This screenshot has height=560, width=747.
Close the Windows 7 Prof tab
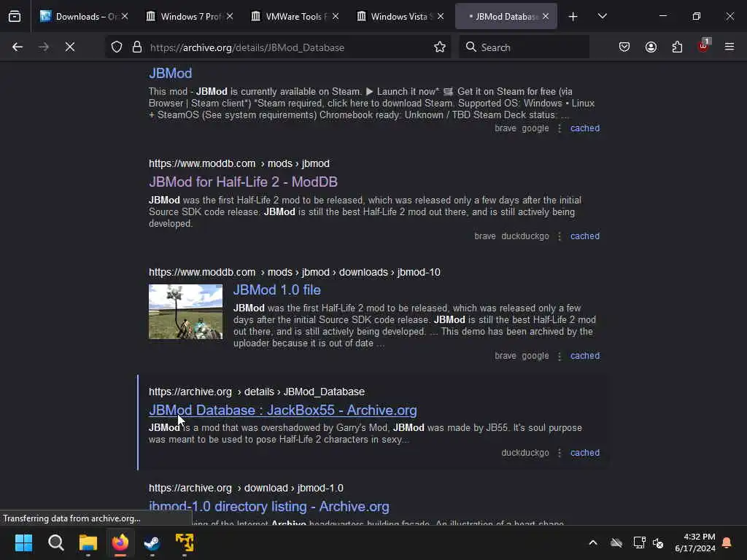click(x=230, y=17)
